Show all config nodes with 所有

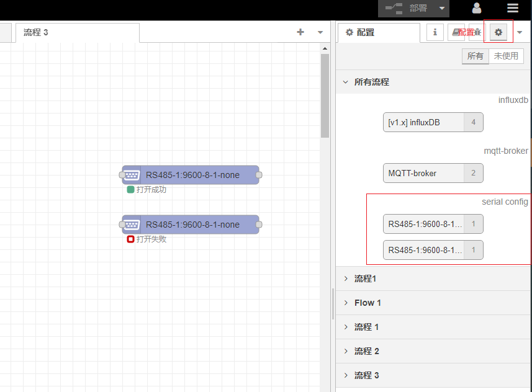coord(475,56)
